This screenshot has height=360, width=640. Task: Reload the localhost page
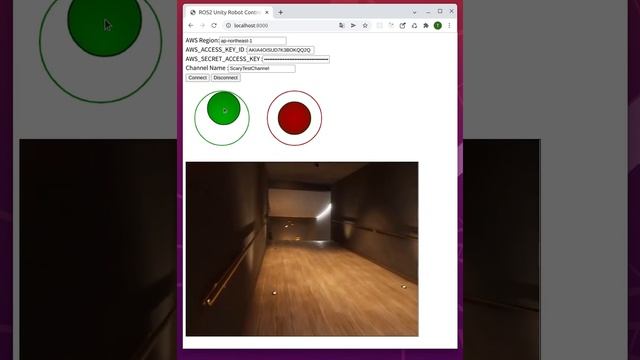[x=214, y=25]
